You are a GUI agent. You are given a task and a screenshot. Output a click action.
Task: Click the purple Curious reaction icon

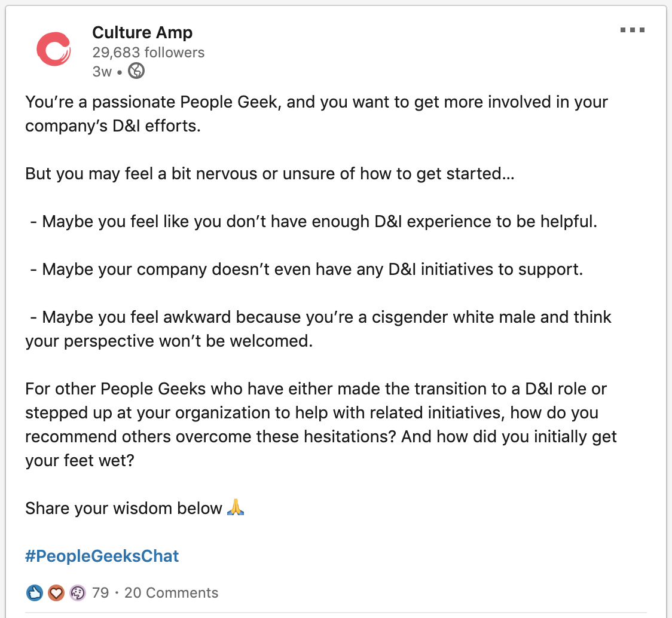pyautogui.click(x=77, y=593)
